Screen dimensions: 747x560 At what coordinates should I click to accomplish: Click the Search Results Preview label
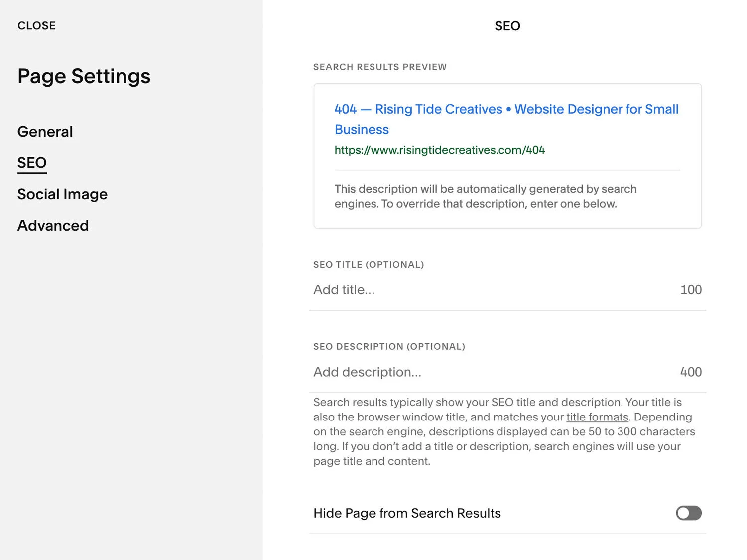point(379,67)
